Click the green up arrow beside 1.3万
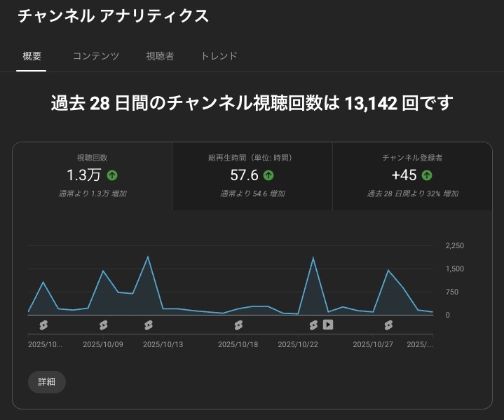Image resolution: width=504 pixels, height=420 pixels. 112,175
